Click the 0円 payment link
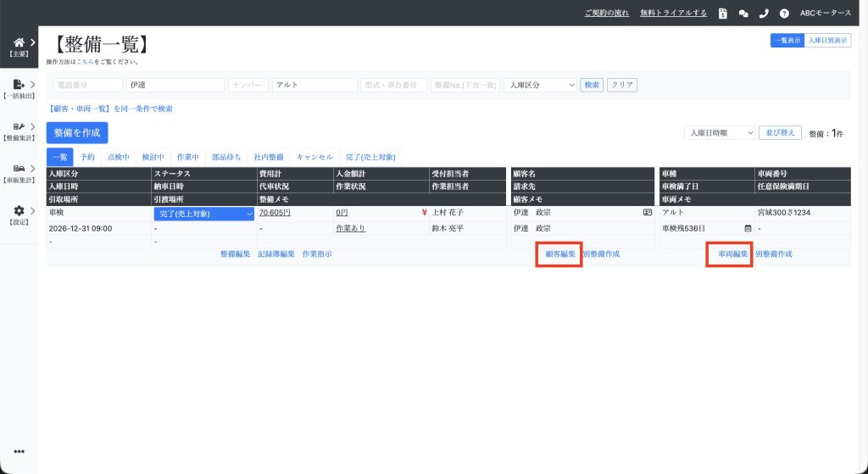This screenshot has height=474, width=868. click(342, 213)
